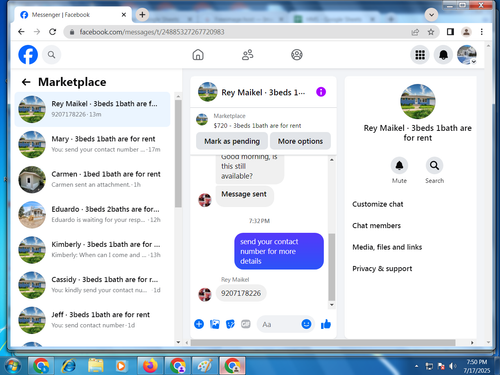Viewport: 500px width, 375px height.
Task: Open Mary 3beds 1bath conversation
Action: (x=92, y=144)
